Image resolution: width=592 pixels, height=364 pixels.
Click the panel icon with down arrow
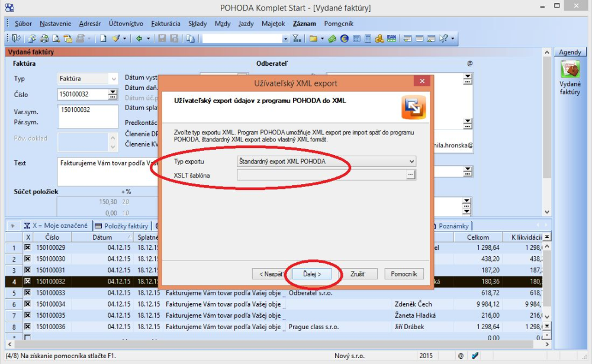coord(407,38)
